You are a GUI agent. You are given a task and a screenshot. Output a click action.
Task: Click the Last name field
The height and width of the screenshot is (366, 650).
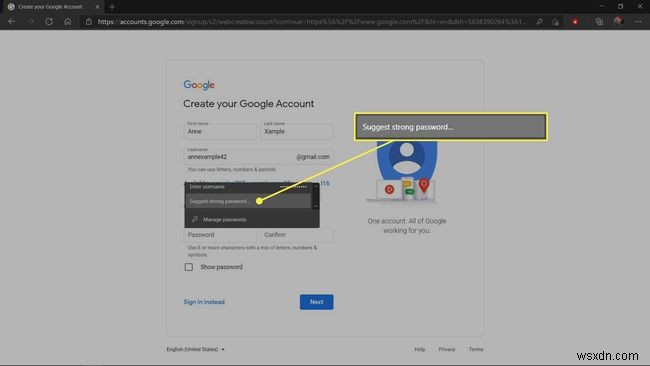297,130
